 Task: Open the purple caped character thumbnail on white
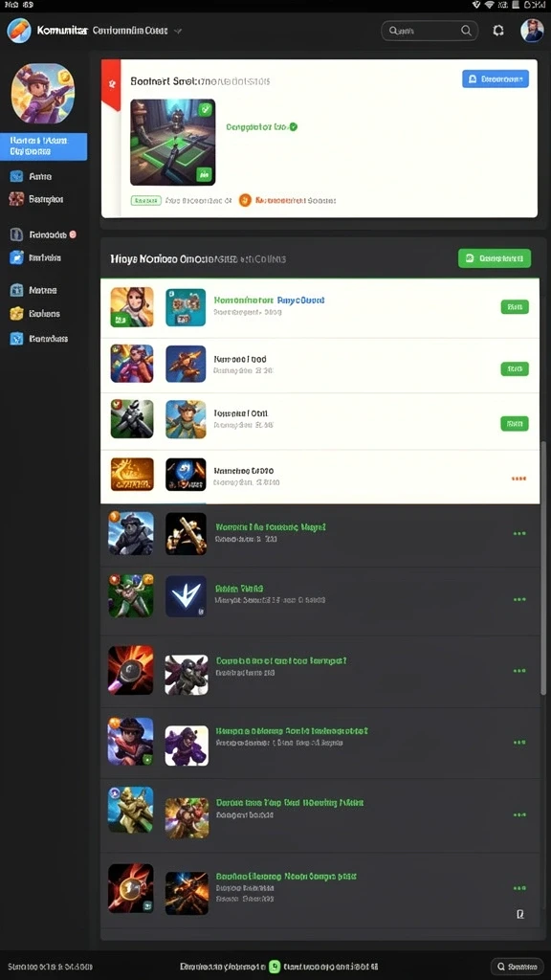pos(187,746)
